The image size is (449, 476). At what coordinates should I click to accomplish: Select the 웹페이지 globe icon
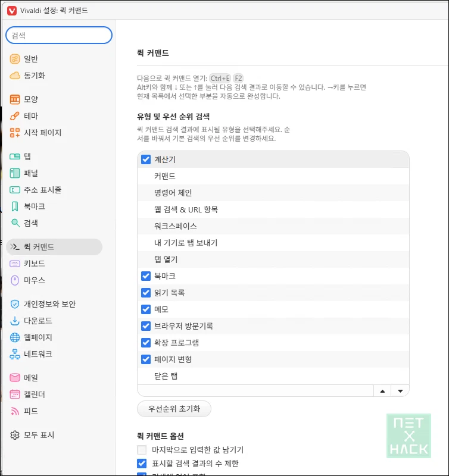pos(14,337)
